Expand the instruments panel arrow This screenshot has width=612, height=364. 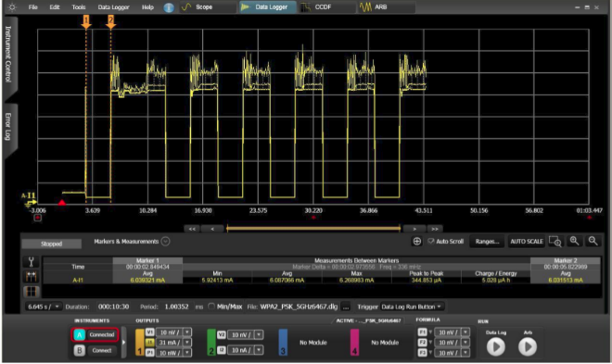coord(123,342)
